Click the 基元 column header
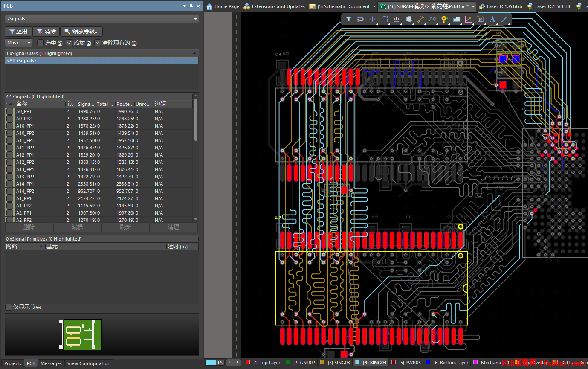Screen dimensions: 588x369 [105, 247]
